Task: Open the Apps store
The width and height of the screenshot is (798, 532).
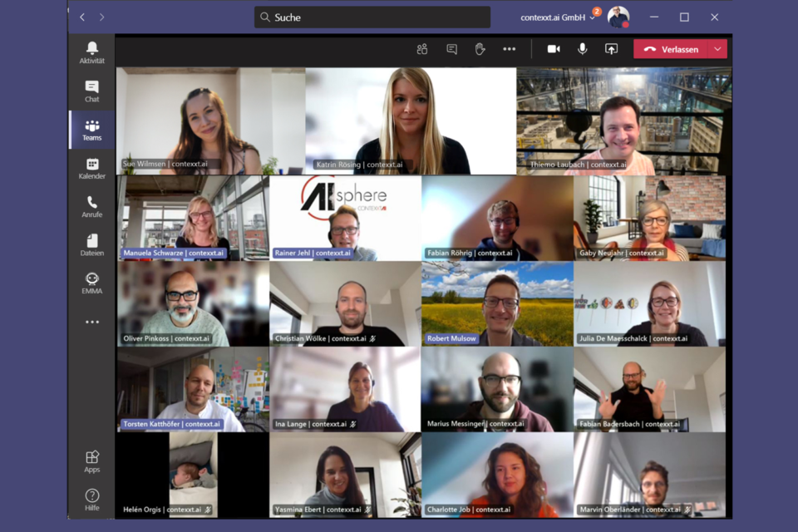Action: tap(91, 461)
